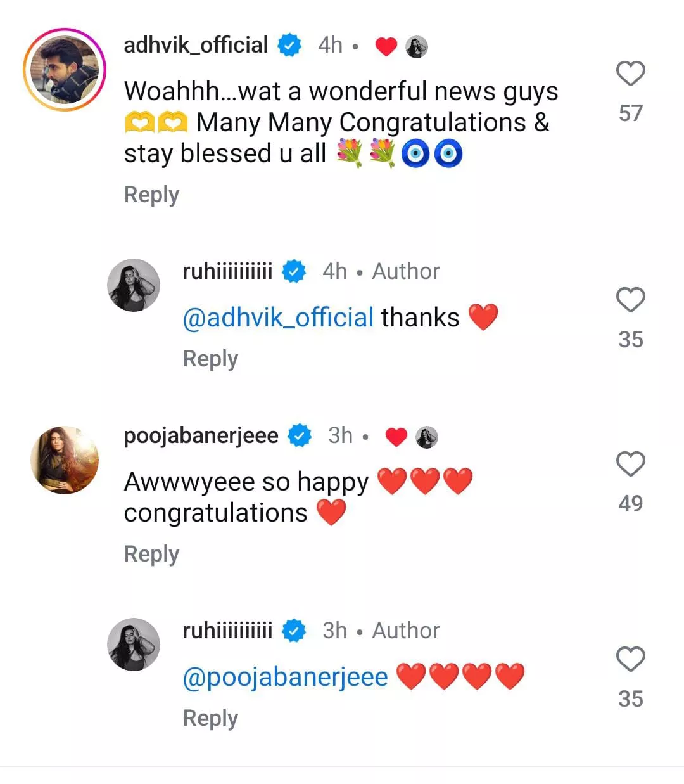Tap ruhiiiiiiiiii's avatar on thanks reply
This screenshot has height=784, width=684.
click(x=134, y=285)
